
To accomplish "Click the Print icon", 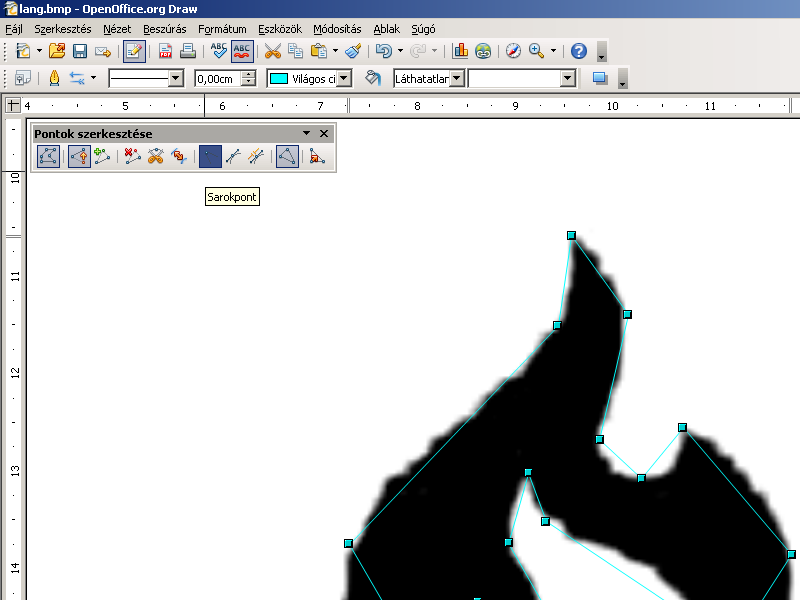I will click(x=187, y=51).
